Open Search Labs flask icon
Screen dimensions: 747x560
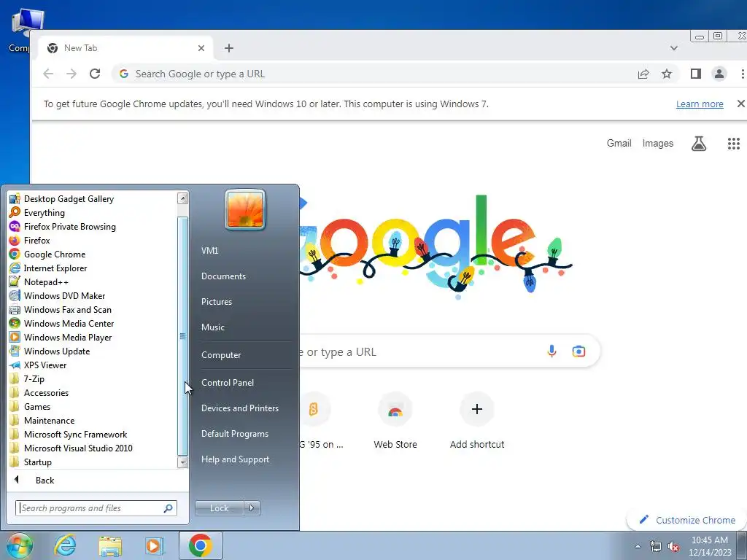(x=698, y=144)
